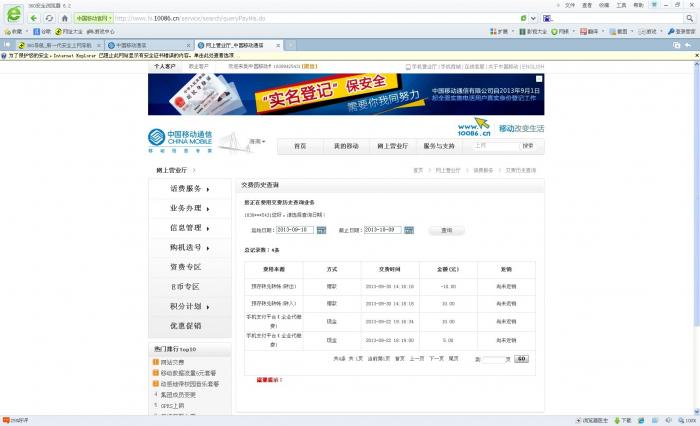
Task: Expand the 积分计划 sidebar menu
Action: click(x=190, y=306)
